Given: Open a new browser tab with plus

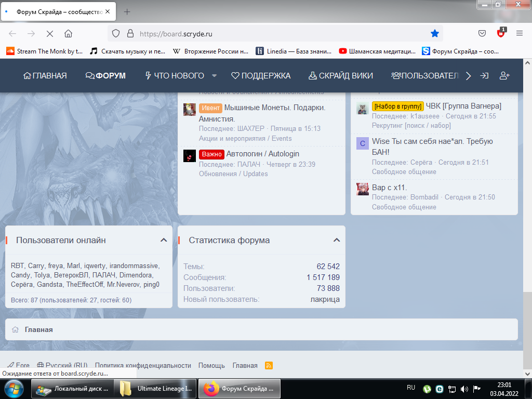Looking at the screenshot, I should pyautogui.click(x=127, y=11).
